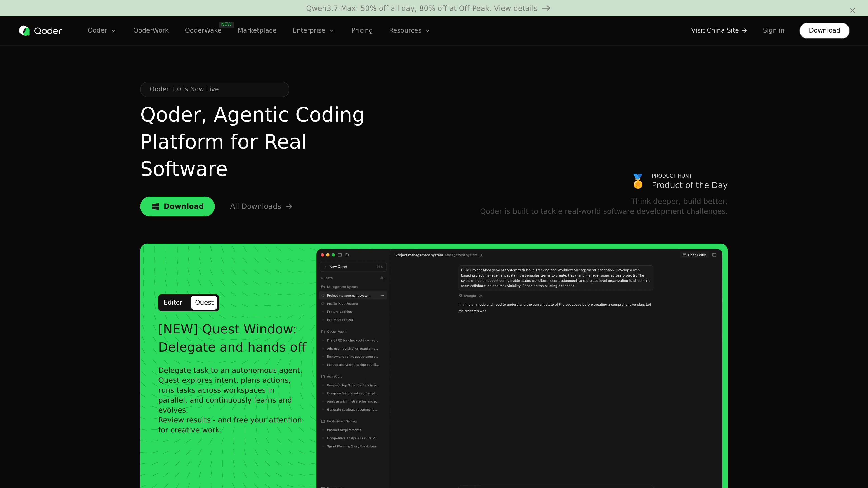Image resolution: width=868 pixels, height=488 pixels.
Task: Click the Build Project Management System prompt message
Action: [556, 278]
